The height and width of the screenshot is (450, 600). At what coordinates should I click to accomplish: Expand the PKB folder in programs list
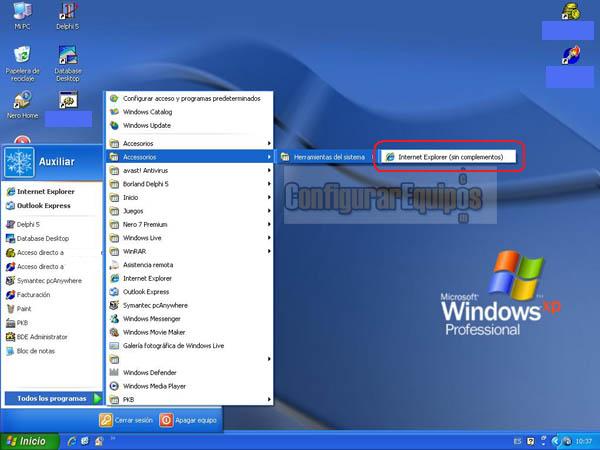[x=189, y=399]
